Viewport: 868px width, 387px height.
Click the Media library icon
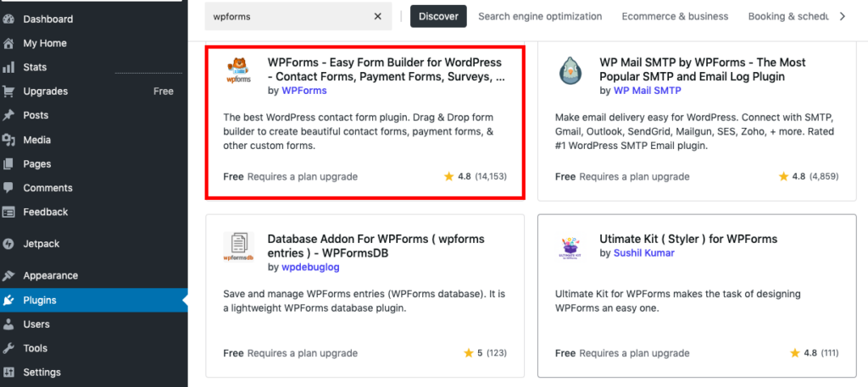8,140
